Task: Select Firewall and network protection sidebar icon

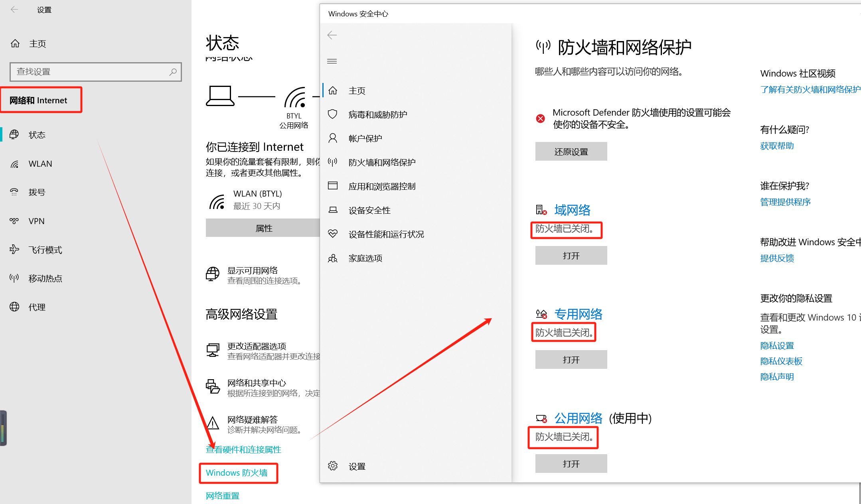Action: [332, 162]
